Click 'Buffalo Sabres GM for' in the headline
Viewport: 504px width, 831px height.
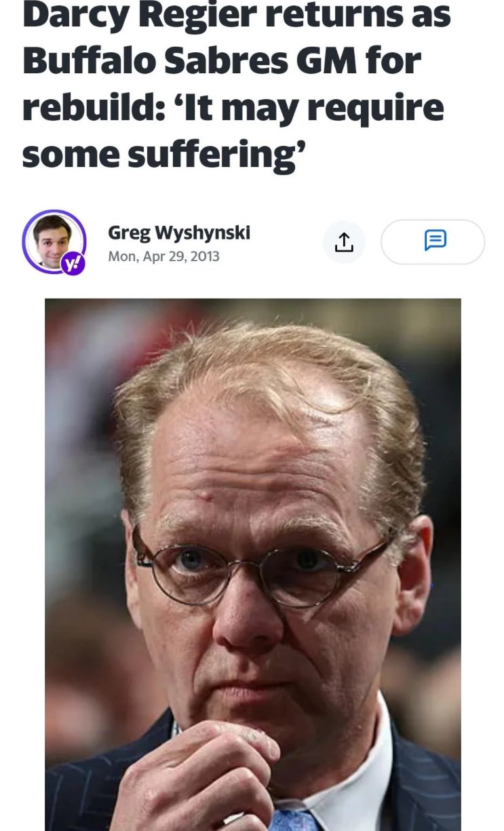(221, 62)
